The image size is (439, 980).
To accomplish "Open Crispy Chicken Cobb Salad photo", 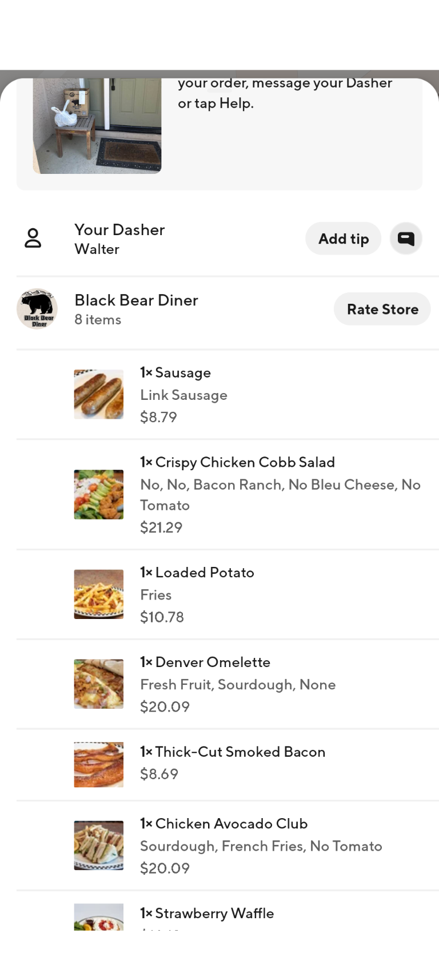I will coord(99,494).
